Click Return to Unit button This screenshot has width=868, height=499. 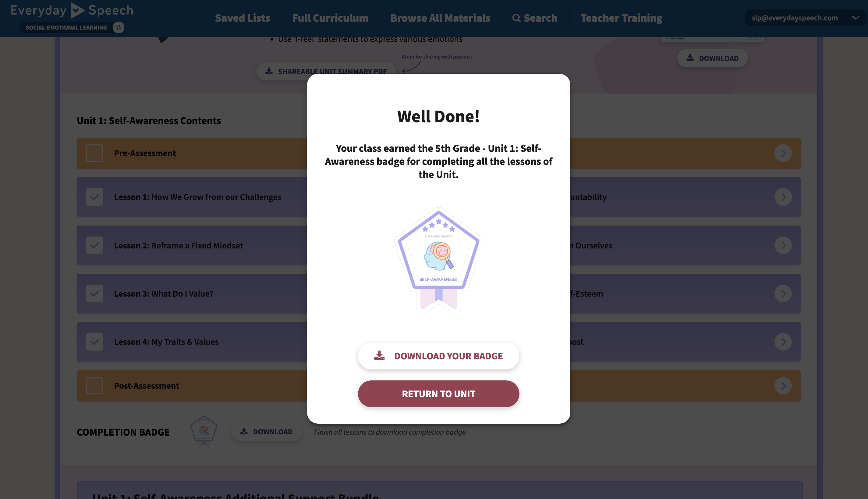[x=438, y=394]
